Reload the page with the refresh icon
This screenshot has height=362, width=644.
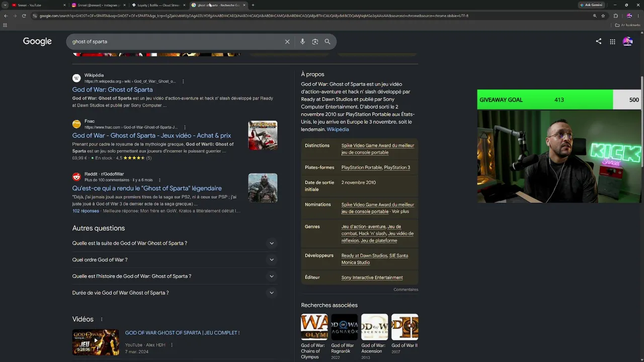tap(24, 16)
